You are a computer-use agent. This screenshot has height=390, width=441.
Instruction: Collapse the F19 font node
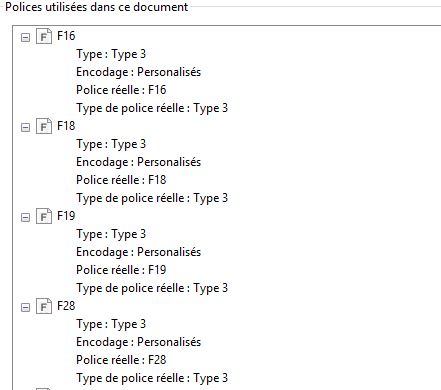[25, 217]
